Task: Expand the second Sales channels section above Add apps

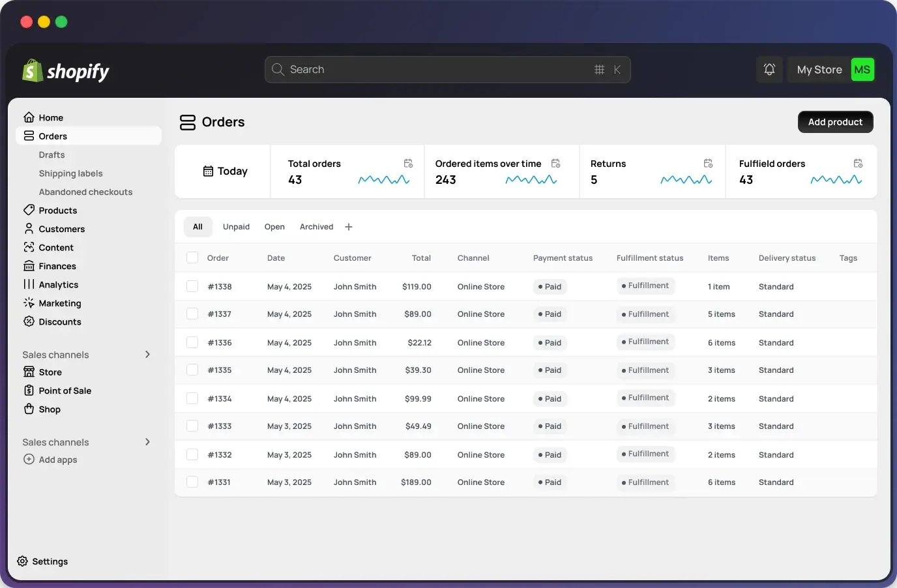Action: click(147, 442)
